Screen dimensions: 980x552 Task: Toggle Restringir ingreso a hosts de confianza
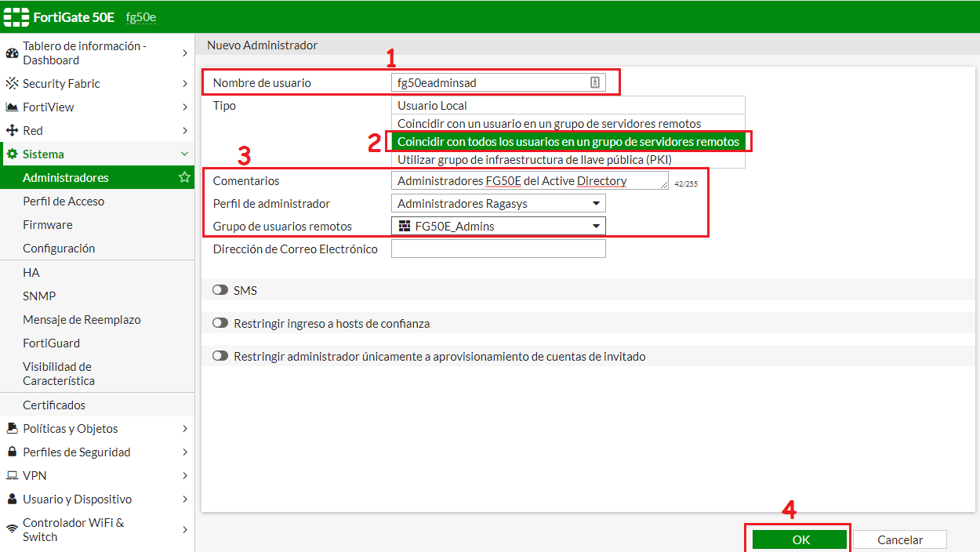[219, 322]
